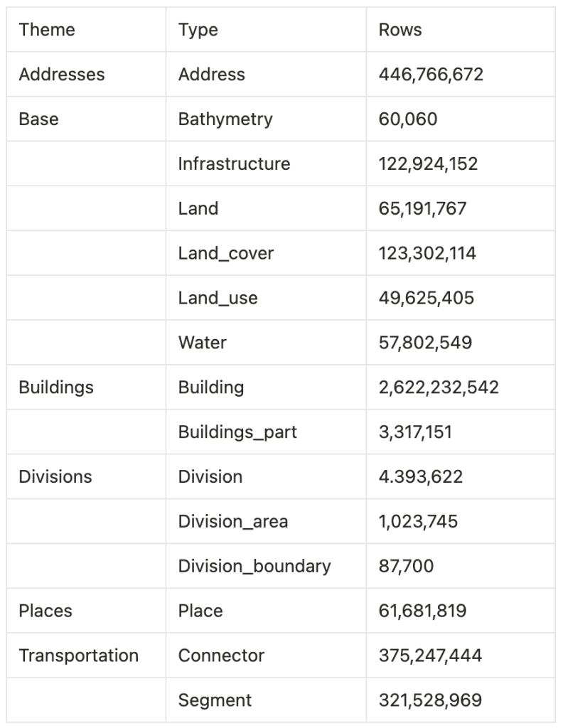Click the Type column header
The height and width of the screenshot is (728, 563).
tap(198, 30)
